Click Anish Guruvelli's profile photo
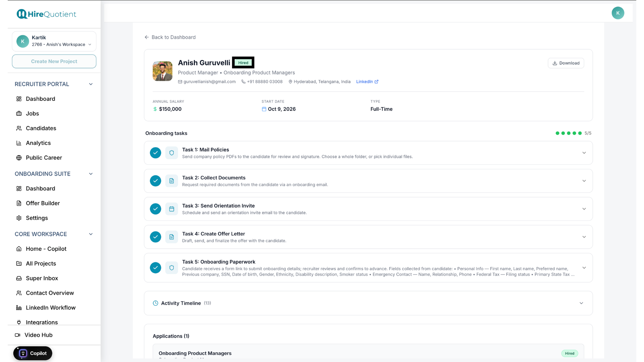 [162, 71]
